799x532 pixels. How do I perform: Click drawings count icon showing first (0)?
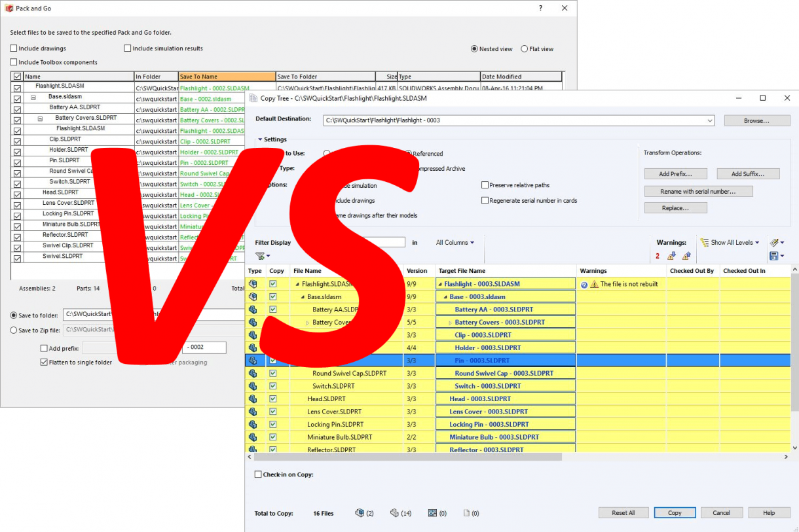pos(432,513)
